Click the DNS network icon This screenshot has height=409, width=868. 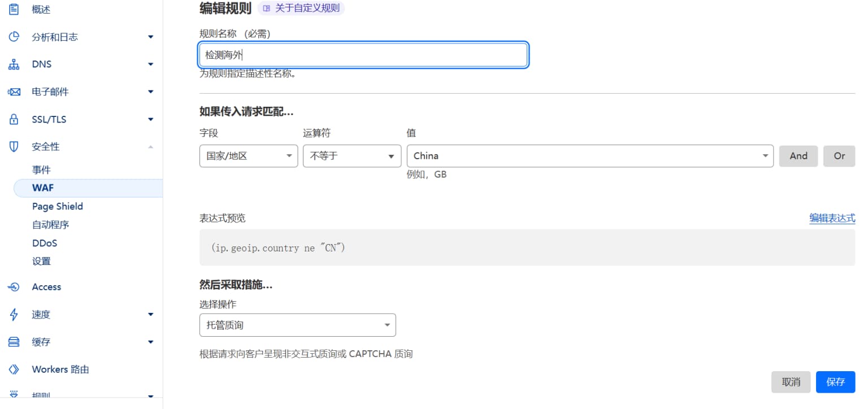coord(14,64)
